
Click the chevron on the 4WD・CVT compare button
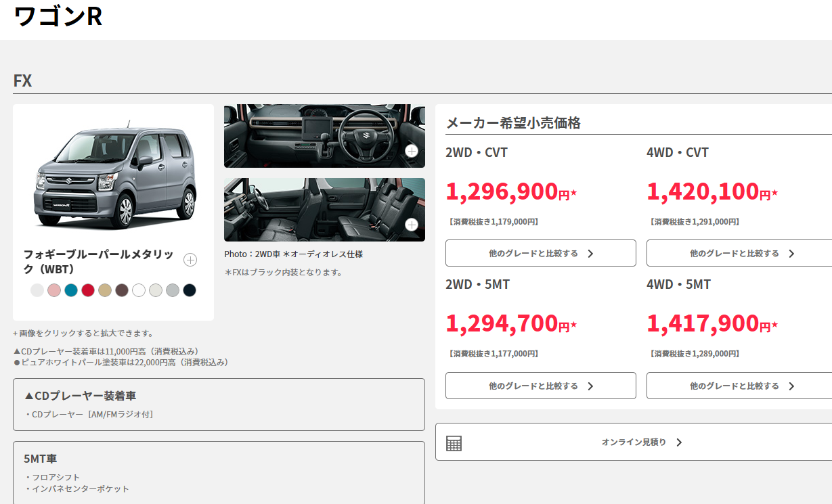791,254
